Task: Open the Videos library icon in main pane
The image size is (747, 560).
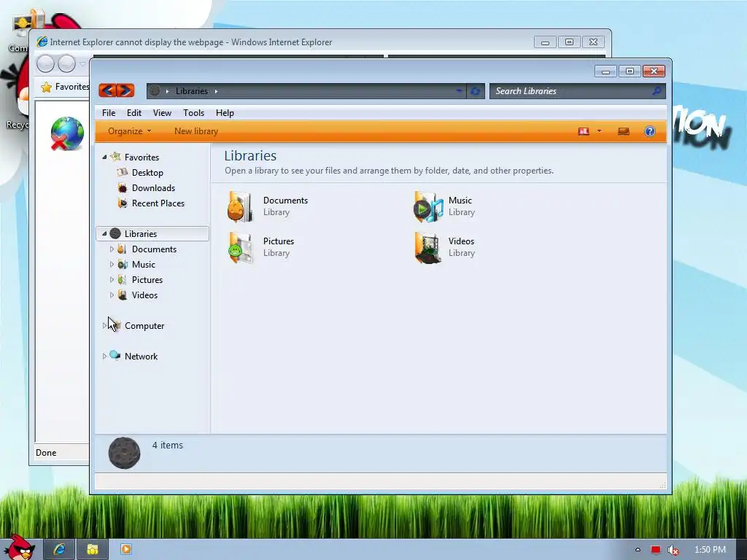Action: (x=427, y=248)
